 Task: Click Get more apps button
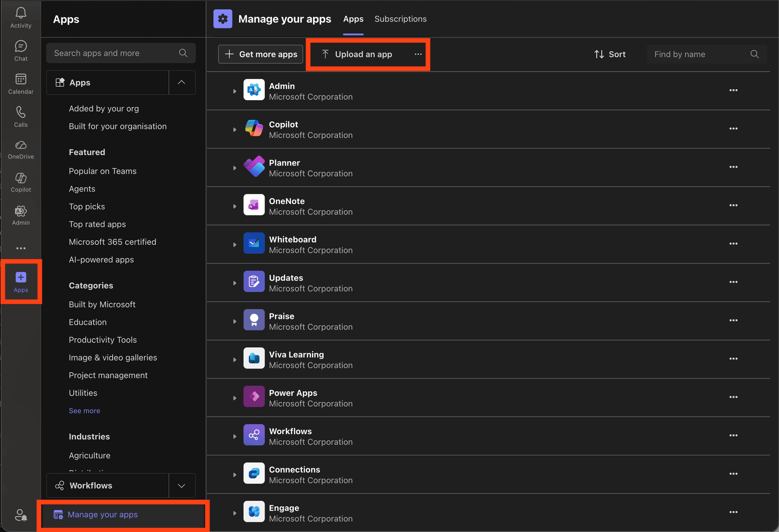pyautogui.click(x=260, y=54)
